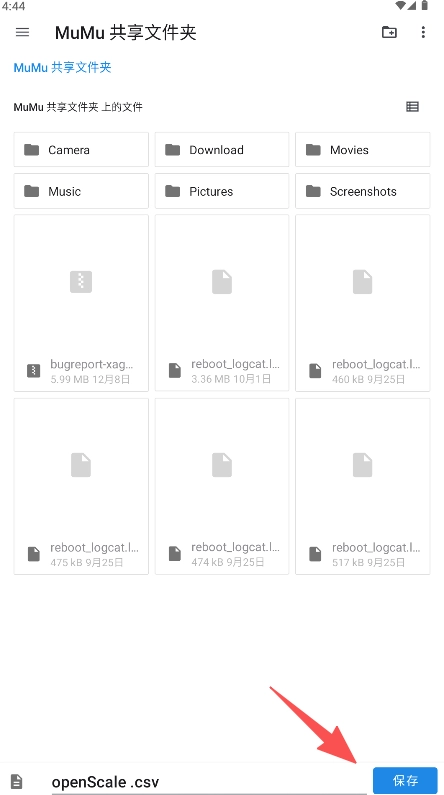Click the blue MuMu 共享文件夹 breadcrumb link
444x795 pixels.
point(62,67)
